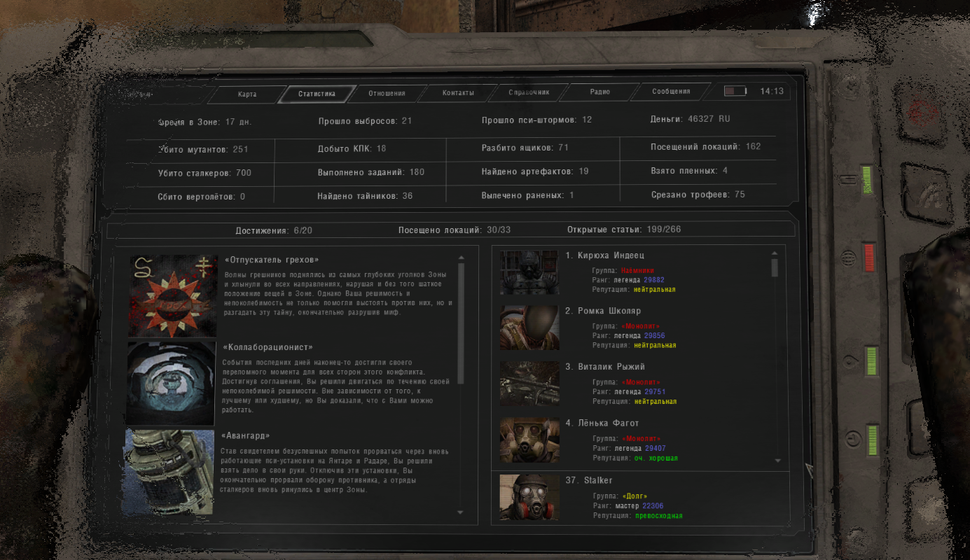This screenshot has height=560, width=970.
Task: Click the «Отпускатель грехов» achievement title
Action: pos(272,260)
